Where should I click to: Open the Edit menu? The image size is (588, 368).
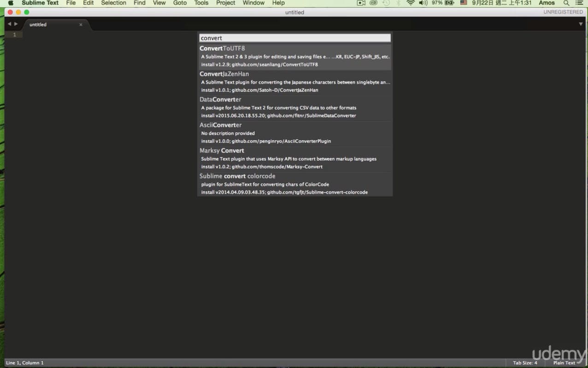pos(88,3)
